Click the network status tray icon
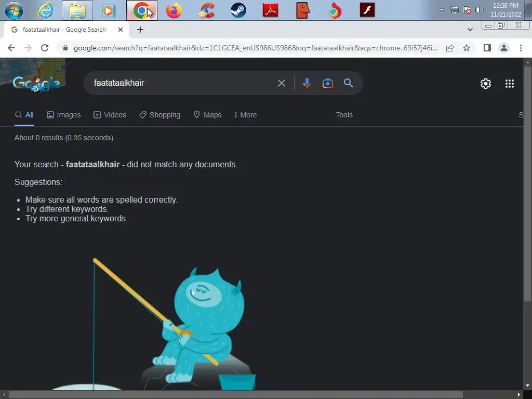The width and height of the screenshot is (532, 399). [454, 10]
